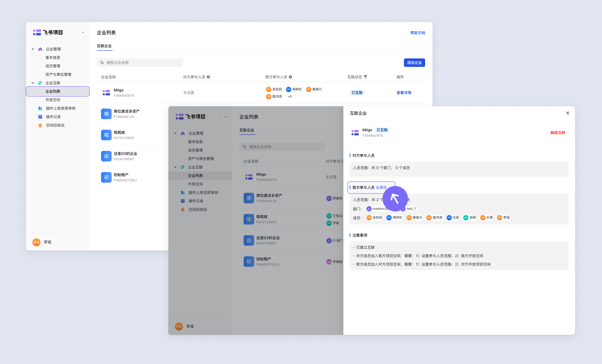Image resolution: width=602 pixels, height=364 pixels.
Task: Collapse the 企业互联 tree arrow, front window
Action: coord(175,167)
